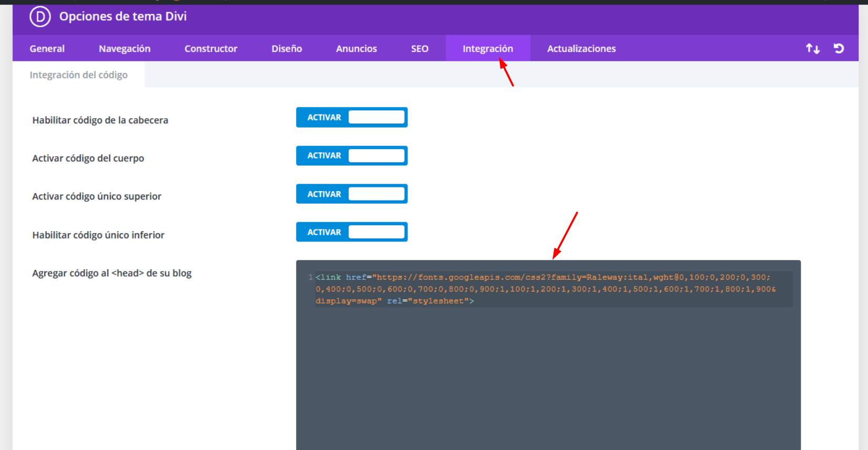
Task: Go to the Diseño tab
Action: click(287, 48)
